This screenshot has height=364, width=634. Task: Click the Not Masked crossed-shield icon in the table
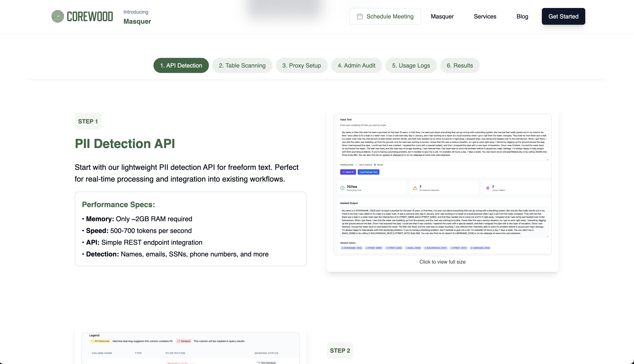click(259, 363)
